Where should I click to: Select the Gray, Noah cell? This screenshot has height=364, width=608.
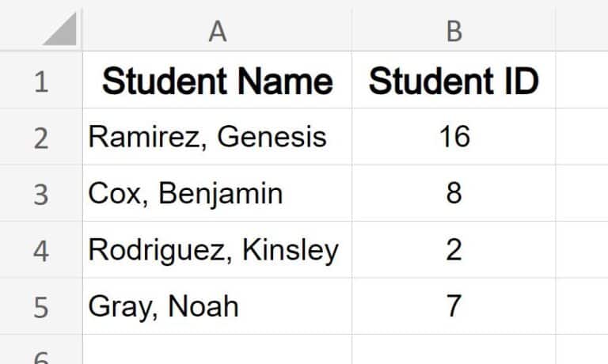tap(218, 306)
